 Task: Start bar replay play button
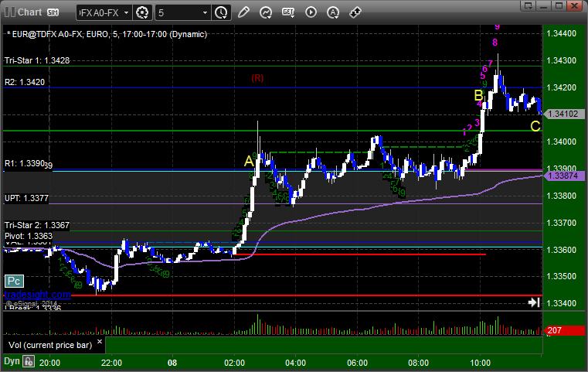click(311, 12)
